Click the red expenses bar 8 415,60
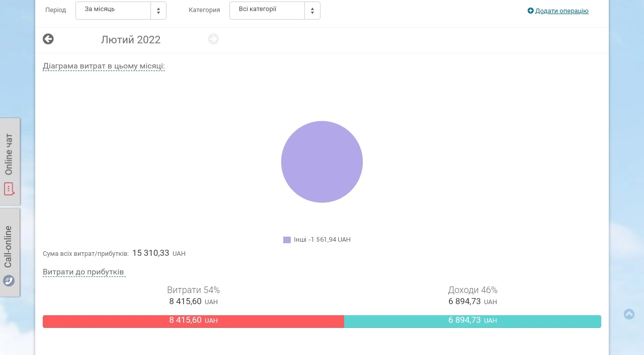The image size is (644, 355). pyautogui.click(x=193, y=321)
